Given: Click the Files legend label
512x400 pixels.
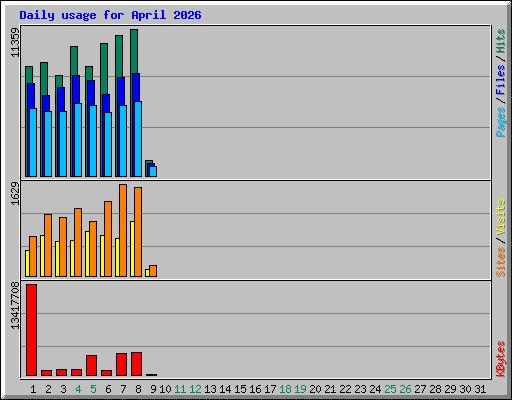Looking at the screenshot, I should click(500, 80).
